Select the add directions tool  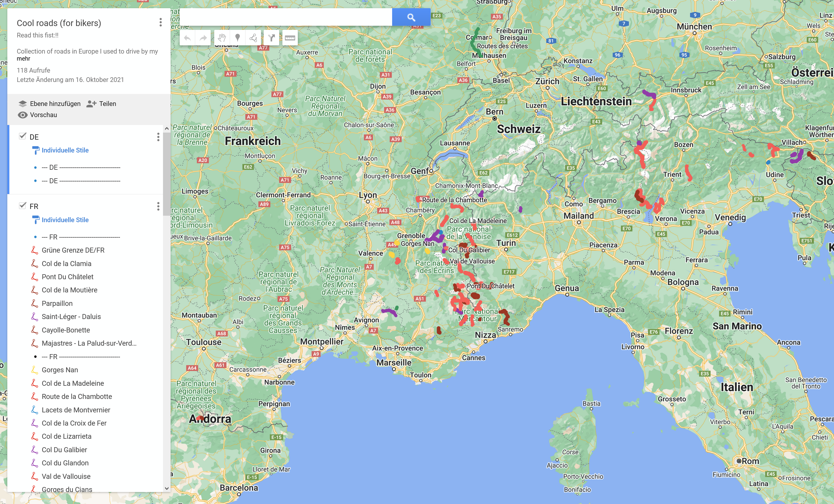coord(271,38)
